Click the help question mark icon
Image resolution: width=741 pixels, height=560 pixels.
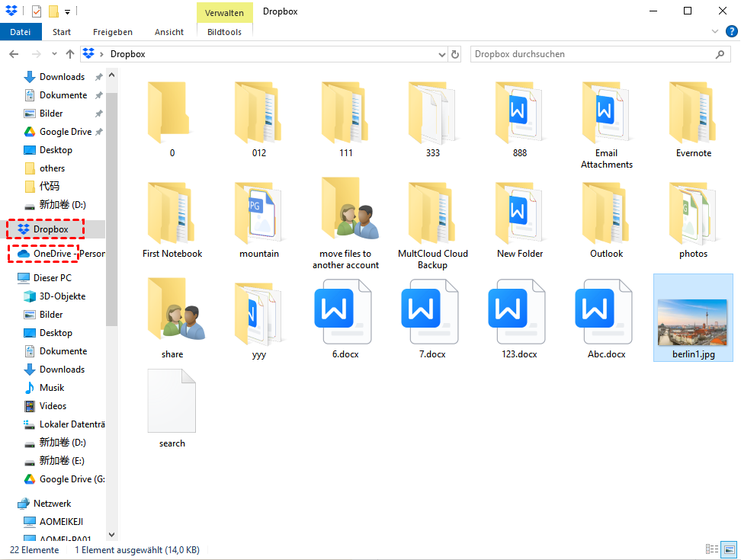[x=731, y=32]
